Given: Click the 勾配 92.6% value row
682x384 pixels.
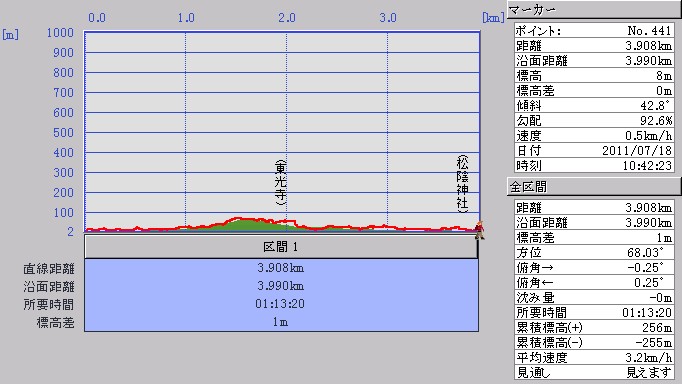Looking at the screenshot, I should (594, 120).
